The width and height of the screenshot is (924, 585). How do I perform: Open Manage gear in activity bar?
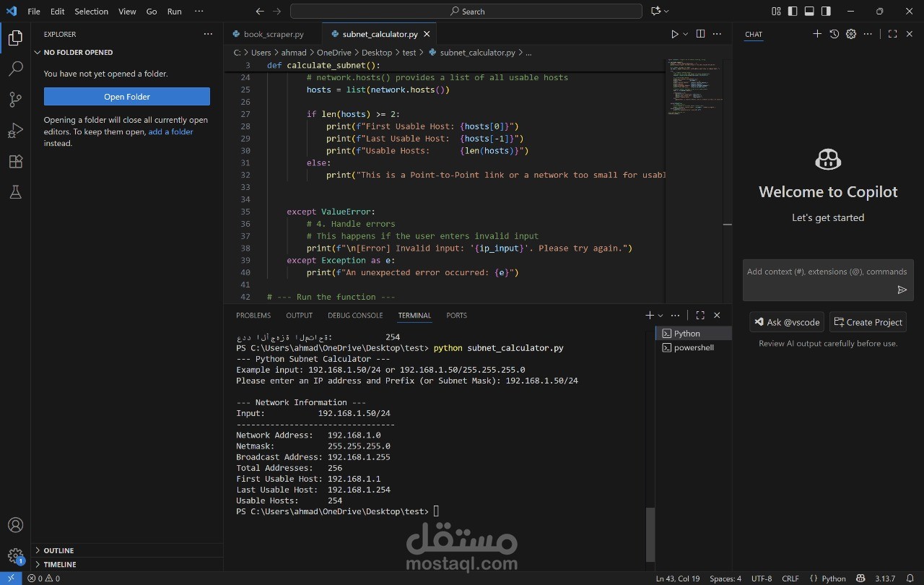15,555
